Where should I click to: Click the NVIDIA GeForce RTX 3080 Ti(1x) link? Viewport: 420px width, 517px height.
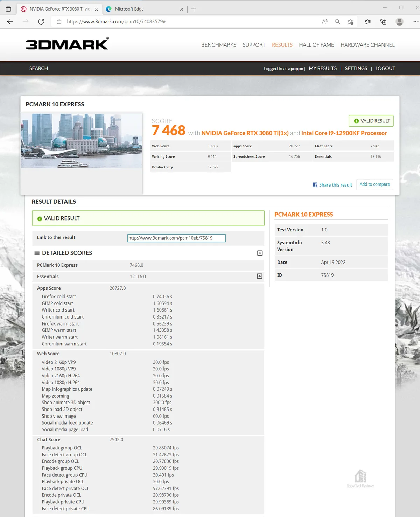click(245, 133)
